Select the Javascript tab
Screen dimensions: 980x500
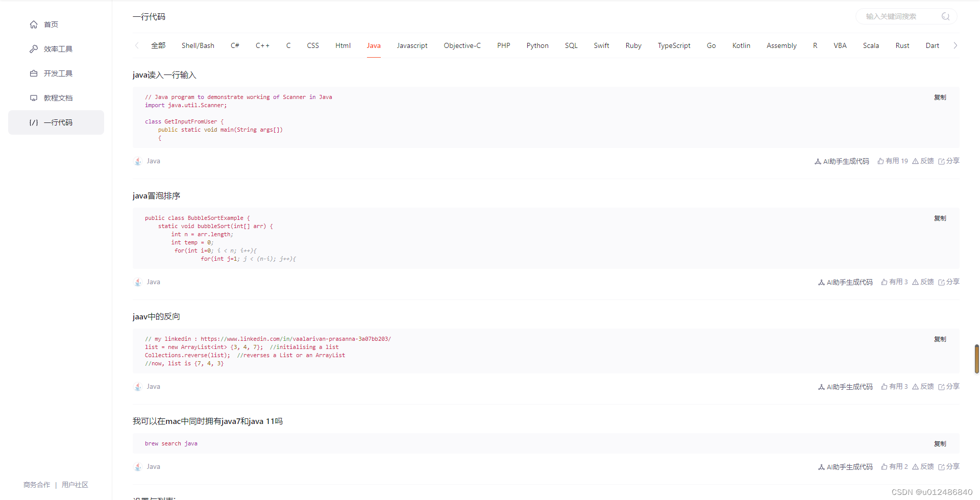point(412,45)
